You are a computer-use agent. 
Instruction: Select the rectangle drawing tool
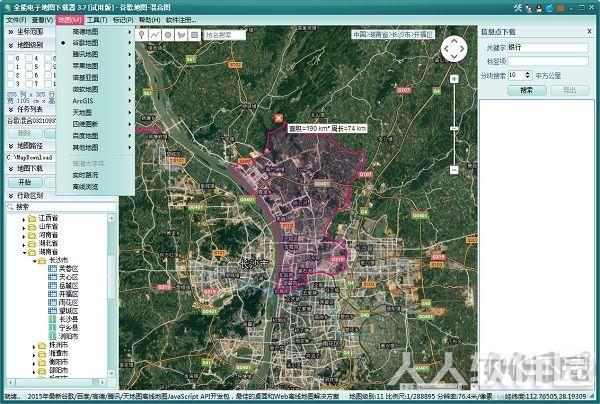[194, 35]
